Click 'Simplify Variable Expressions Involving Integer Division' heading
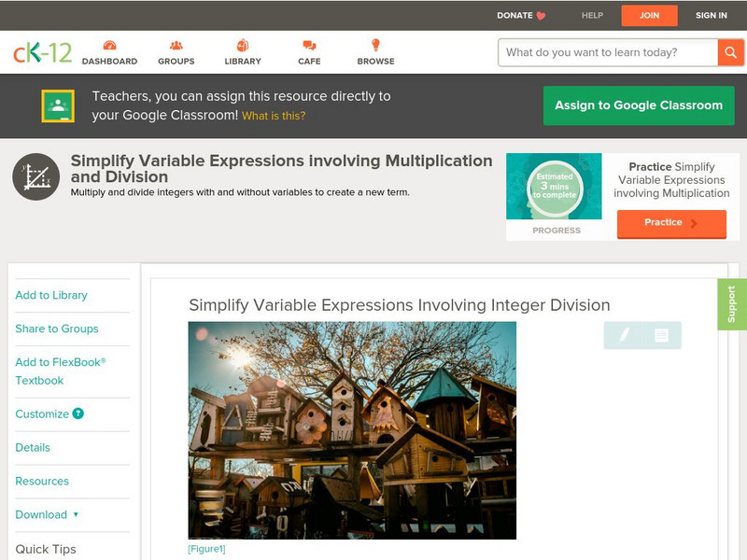 point(400,305)
